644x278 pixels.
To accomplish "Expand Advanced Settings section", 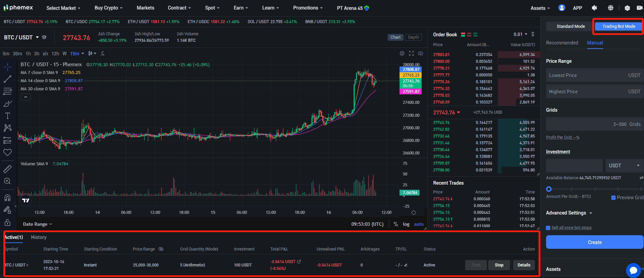I will 569,213.
